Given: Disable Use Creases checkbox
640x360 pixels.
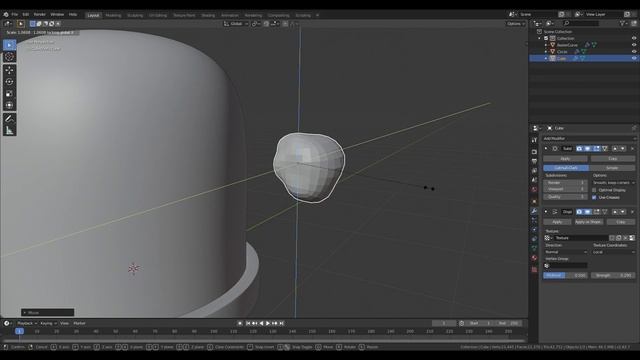Looking at the screenshot, I should point(594,198).
